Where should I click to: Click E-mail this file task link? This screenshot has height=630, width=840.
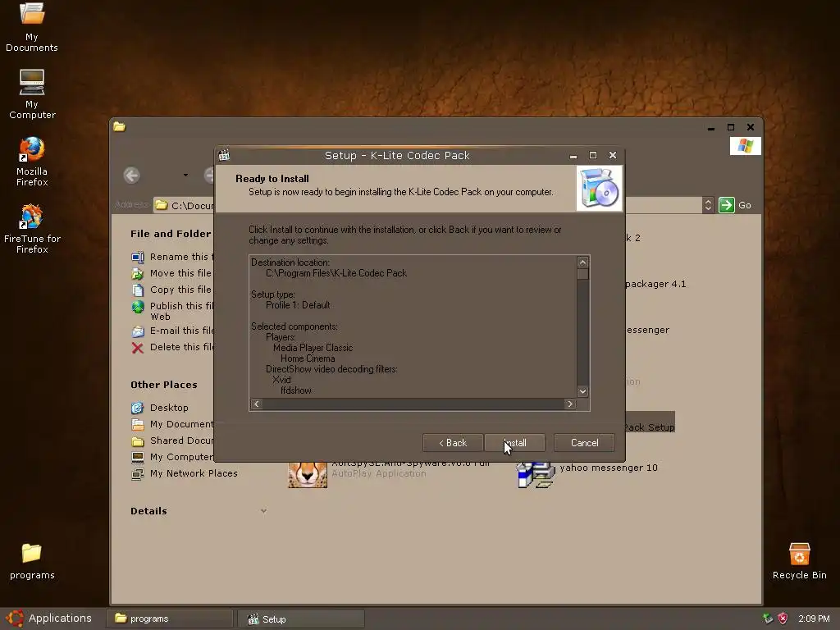click(x=181, y=331)
